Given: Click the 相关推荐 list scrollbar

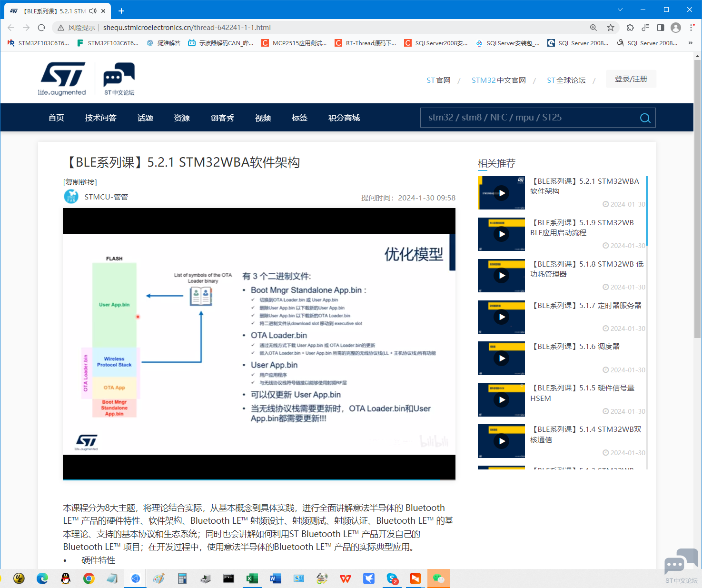Looking at the screenshot, I should [647, 211].
